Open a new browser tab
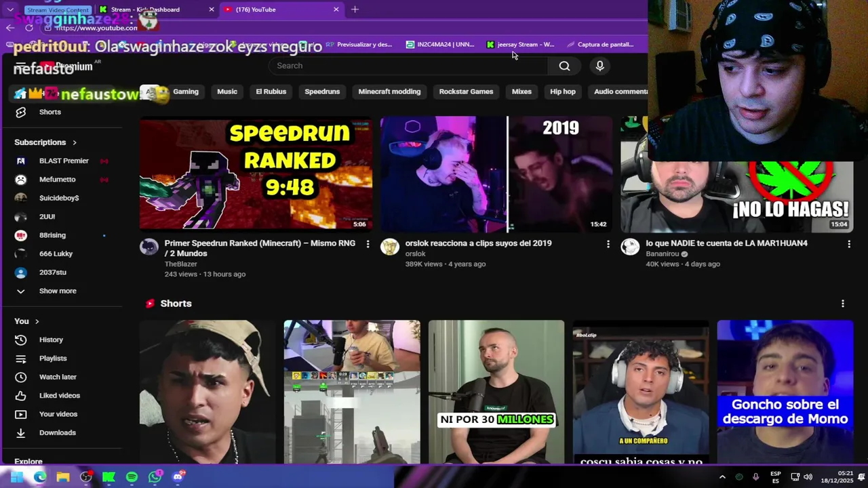This screenshot has height=488, width=868. 355,9
